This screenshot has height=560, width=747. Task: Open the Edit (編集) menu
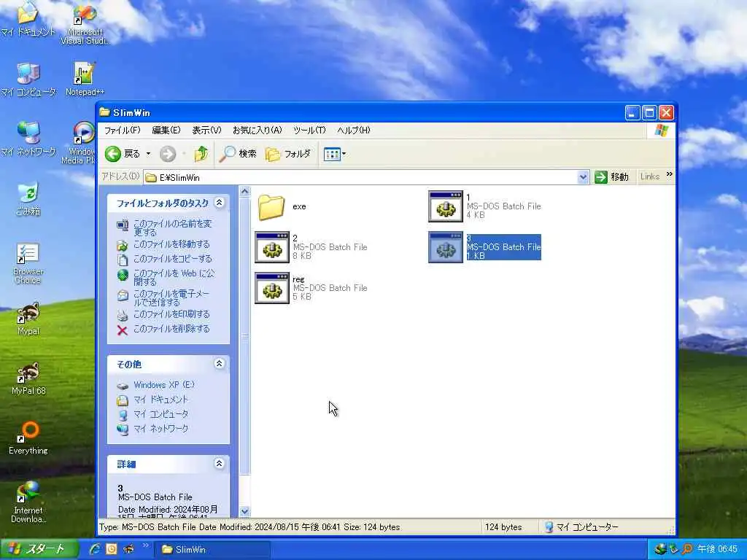166,130
